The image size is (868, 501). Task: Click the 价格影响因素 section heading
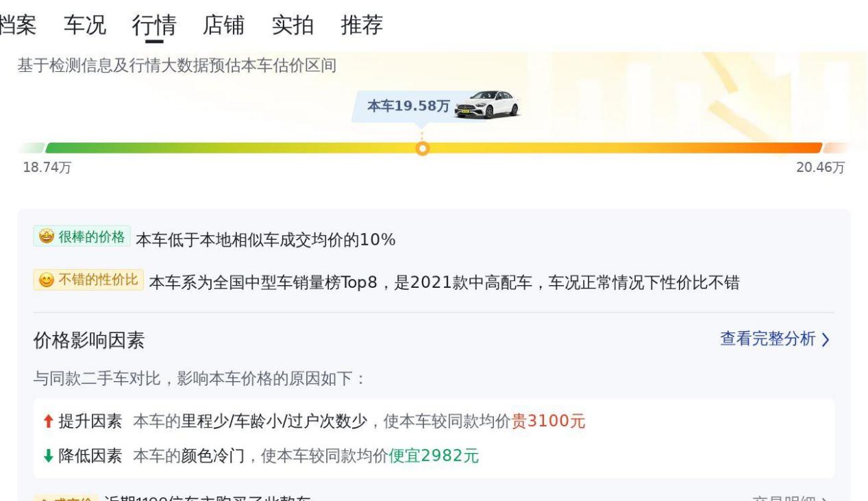point(89,341)
